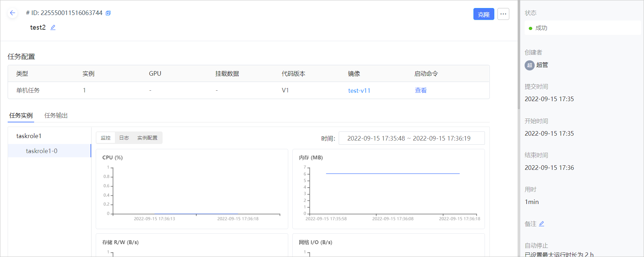Click the 类型 column header
Screen dimensions: 644x257
[x=22, y=74]
